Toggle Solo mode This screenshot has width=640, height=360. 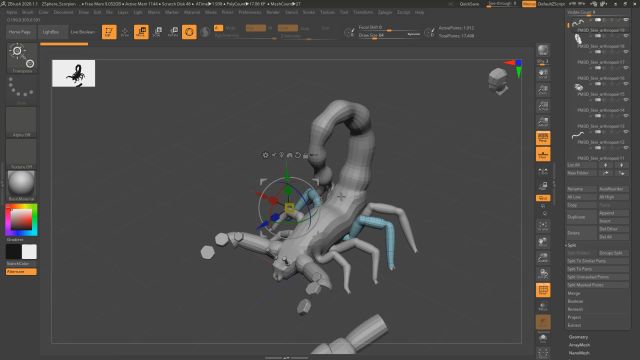tap(543, 338)
